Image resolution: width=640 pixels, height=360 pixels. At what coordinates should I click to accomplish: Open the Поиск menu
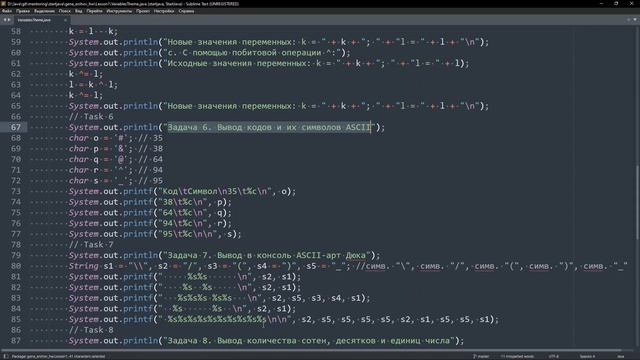pyautogui.click(x=64, y=11)
